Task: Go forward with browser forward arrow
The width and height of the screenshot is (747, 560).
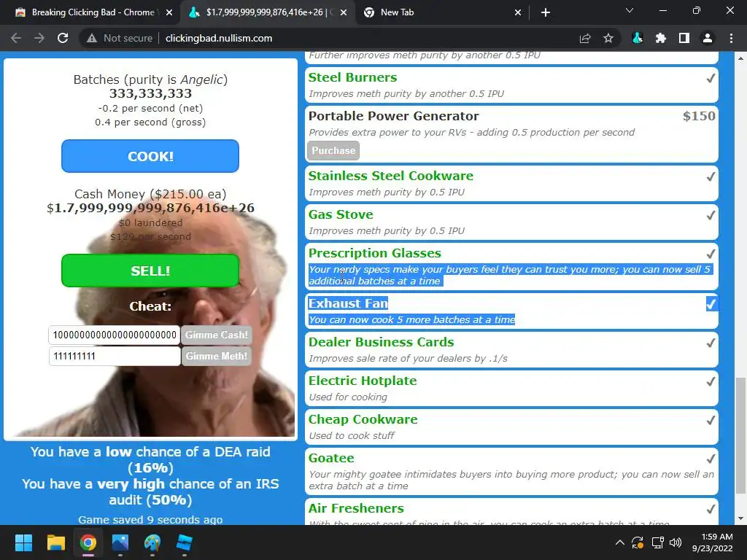Action: tap(39, 38)
